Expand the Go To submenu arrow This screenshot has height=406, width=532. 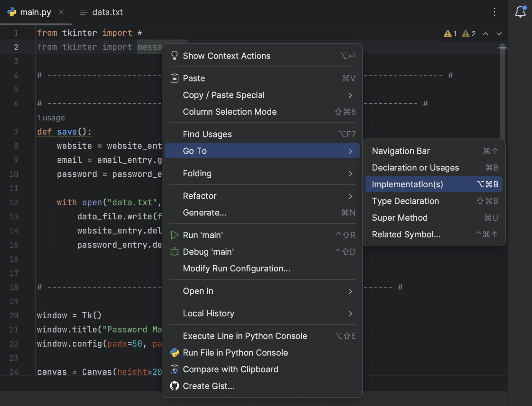coord(350,151)
